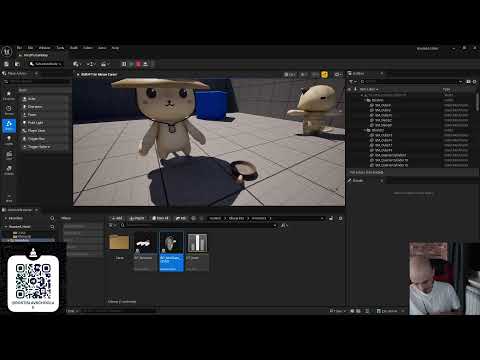Pause the running simulation
The image size is (480, 360).
tap(124, 64)
